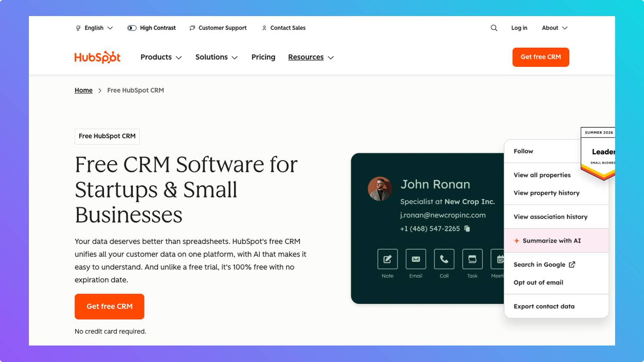Select Summarize with AI option
Image resolution: width=644 pixels, height=362 pixels.
click(x=556, y=241)
